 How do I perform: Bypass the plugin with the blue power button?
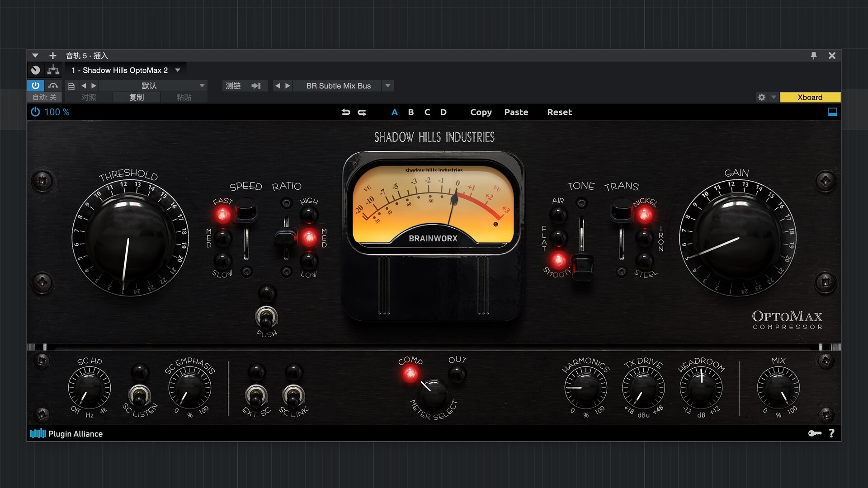(35, 86)
